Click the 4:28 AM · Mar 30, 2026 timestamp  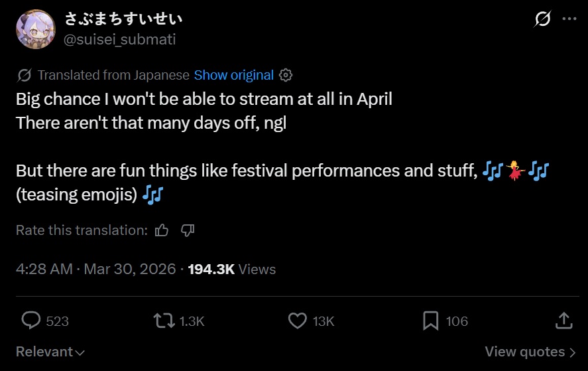pos(95,269)
